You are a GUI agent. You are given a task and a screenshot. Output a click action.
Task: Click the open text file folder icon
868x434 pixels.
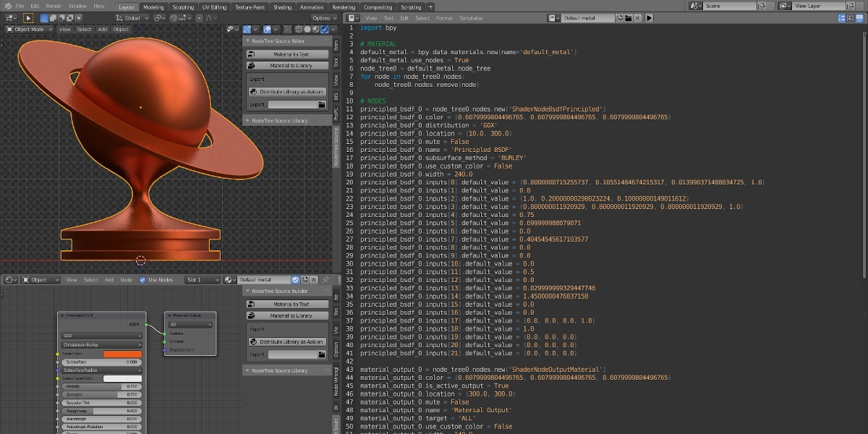coord(629,17)
